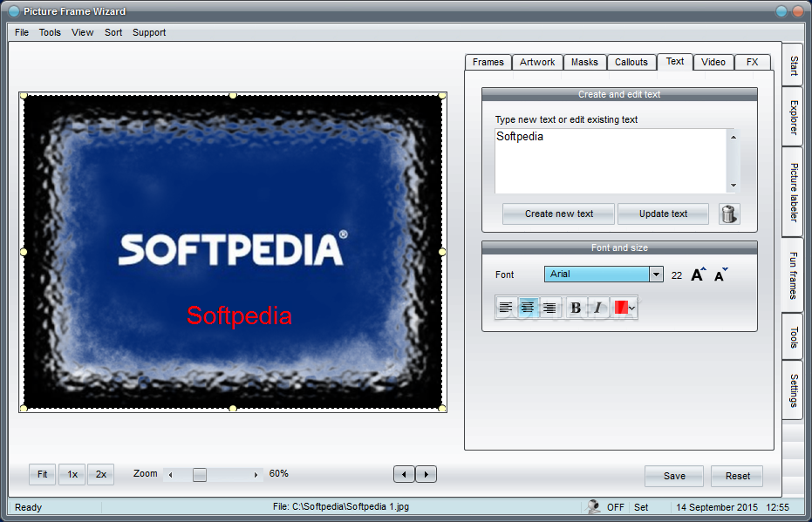
Task: Open the Start side tab
Action: coord(793,65)
